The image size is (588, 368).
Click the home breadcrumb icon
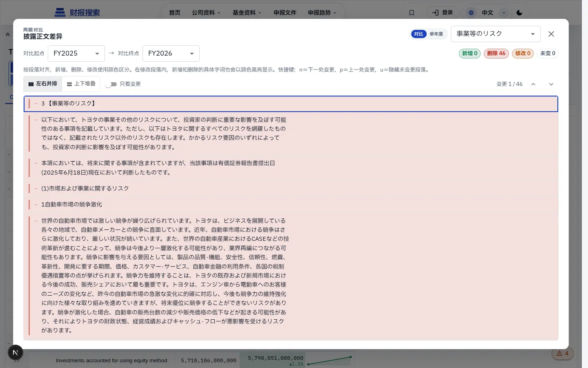click(7, 34)
